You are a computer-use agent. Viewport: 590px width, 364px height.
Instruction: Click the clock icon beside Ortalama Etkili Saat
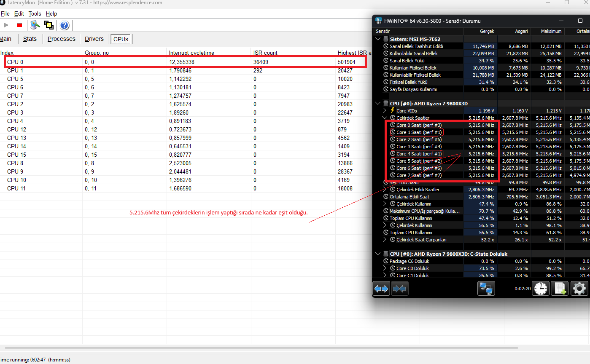pos(386,197)
